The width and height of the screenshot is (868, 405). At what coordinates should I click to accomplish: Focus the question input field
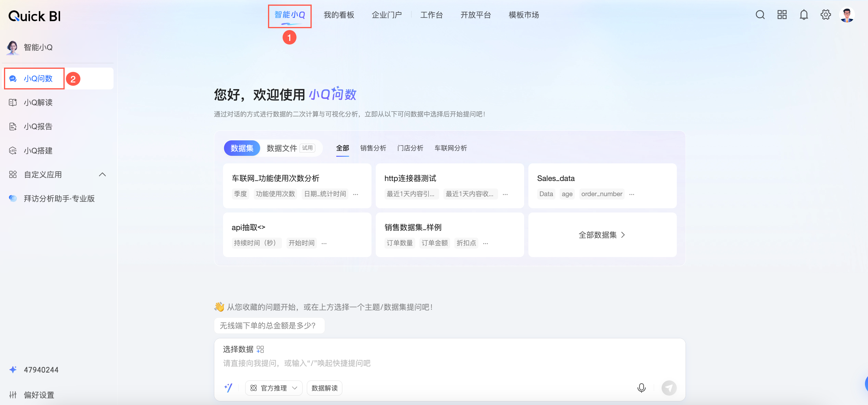pyautogui.click(x=449, y=363)
